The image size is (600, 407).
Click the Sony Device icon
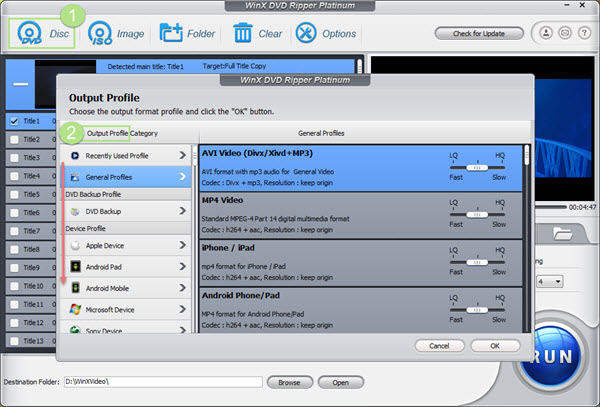[75, 330]
